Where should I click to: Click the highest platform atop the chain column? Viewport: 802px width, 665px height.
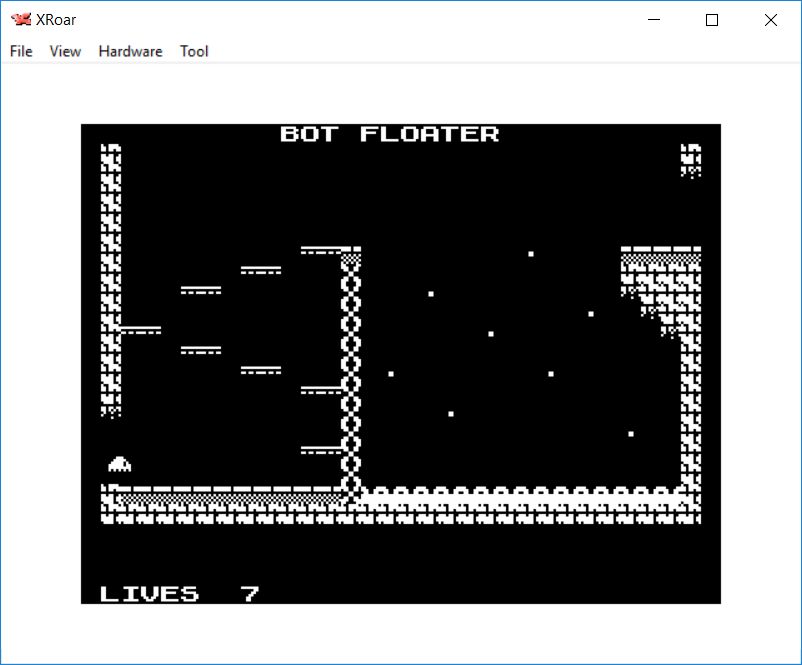(322, 250)
